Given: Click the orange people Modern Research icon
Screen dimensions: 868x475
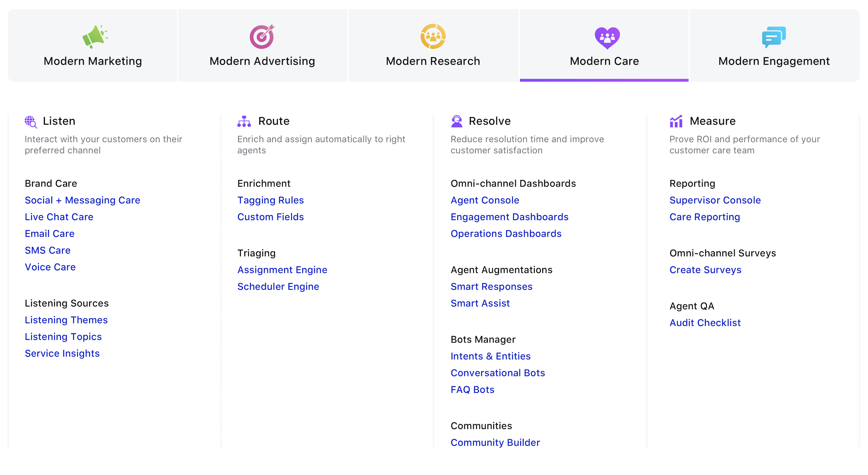Looking at the screenshot, I should 433,36.
